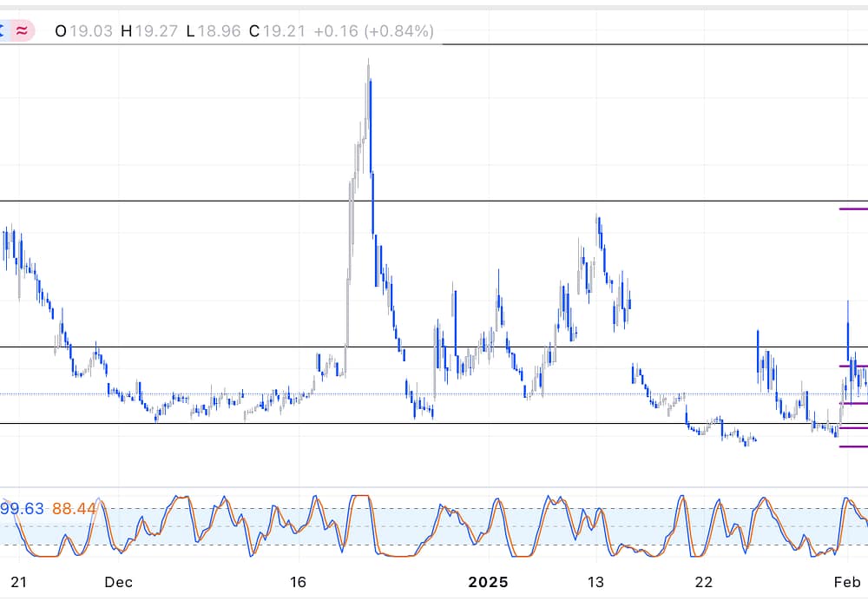
Task: Click the pink approximate-equals indicator badge
Action: 22,31
